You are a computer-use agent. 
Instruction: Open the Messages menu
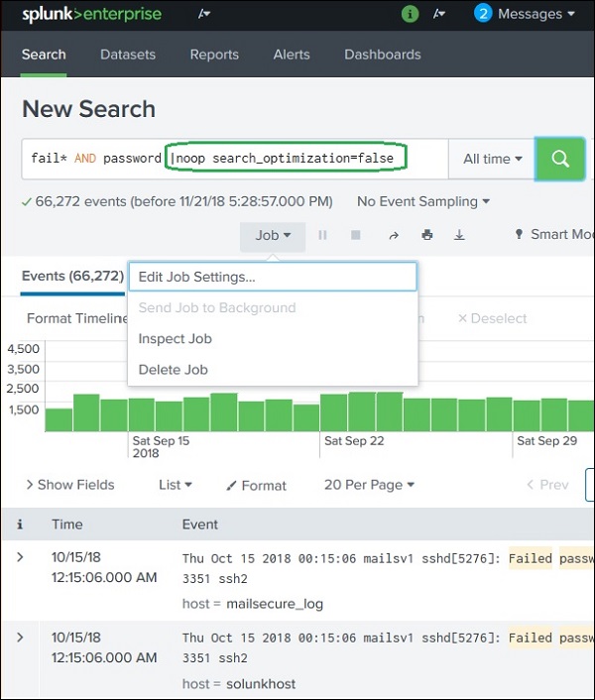(x=526, y=14)
